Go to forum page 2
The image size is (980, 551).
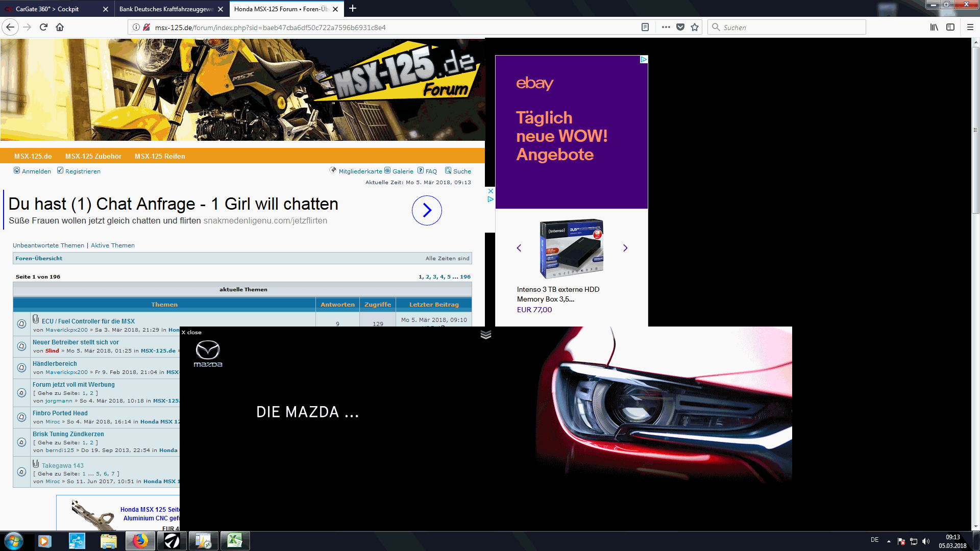pyautogui.click(x=428, y=277)
